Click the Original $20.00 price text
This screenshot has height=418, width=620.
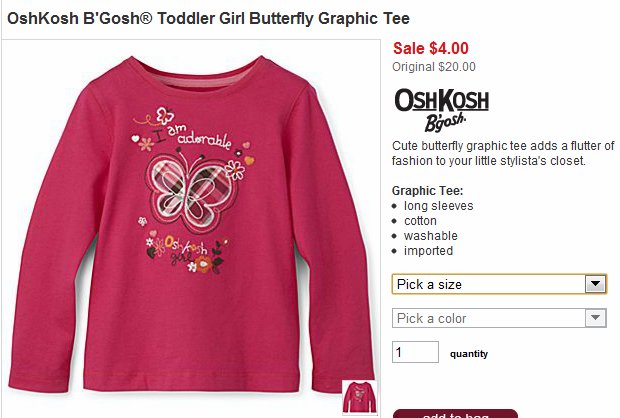(x=434, y=66)
